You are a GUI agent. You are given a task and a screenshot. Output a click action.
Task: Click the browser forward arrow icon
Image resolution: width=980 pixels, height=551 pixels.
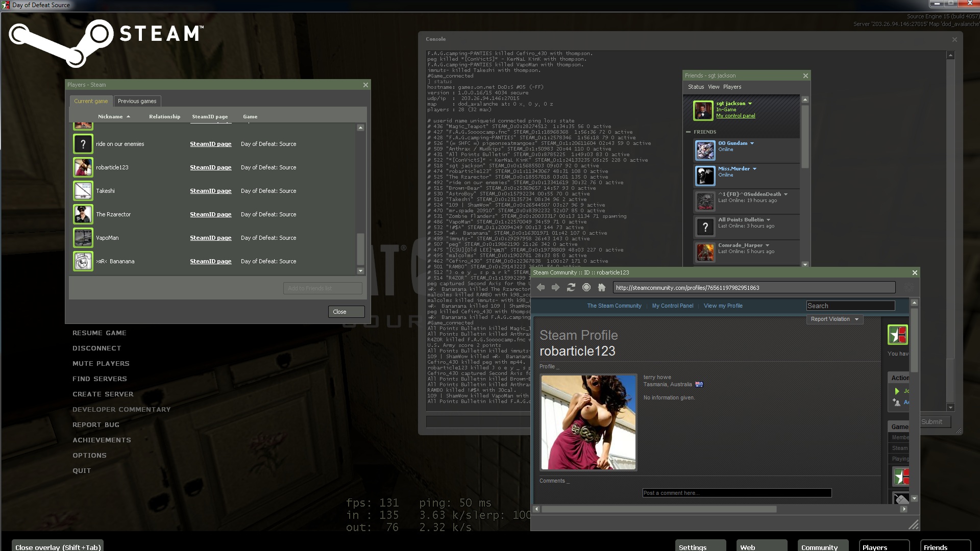pyautogui.click(x=555, y=288)
